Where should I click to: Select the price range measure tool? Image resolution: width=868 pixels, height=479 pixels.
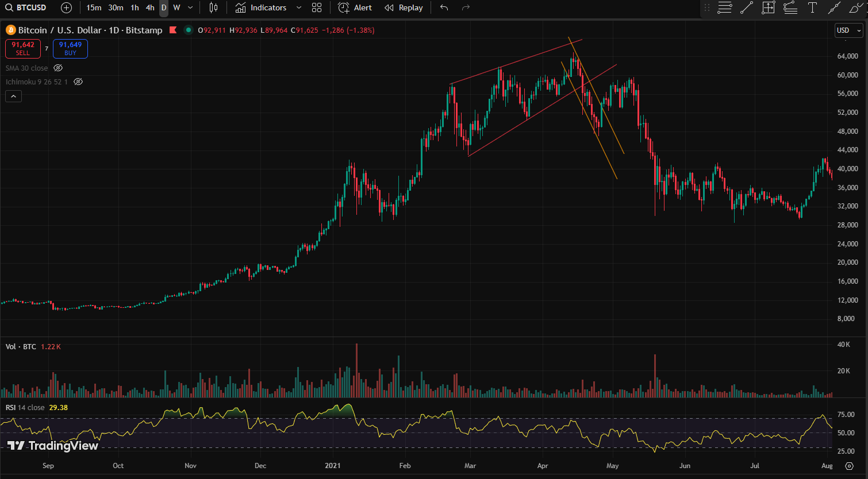pos(769,7)
